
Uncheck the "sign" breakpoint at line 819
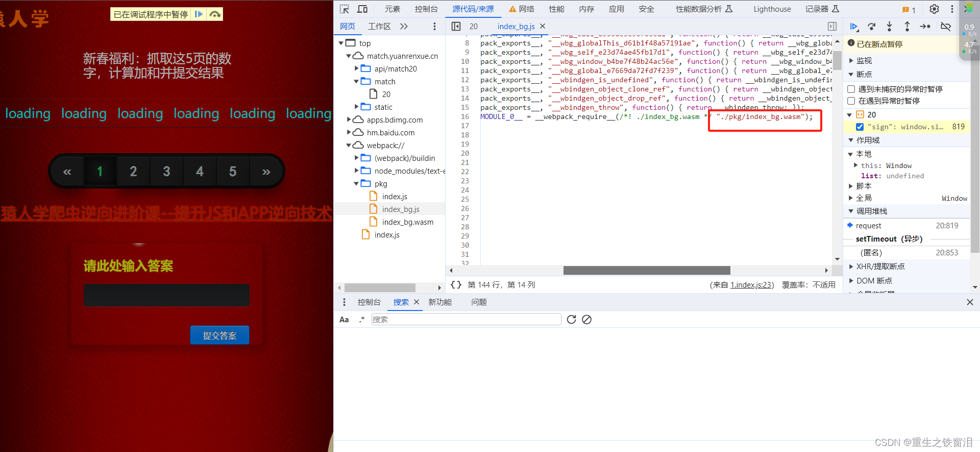coord(860,127)
